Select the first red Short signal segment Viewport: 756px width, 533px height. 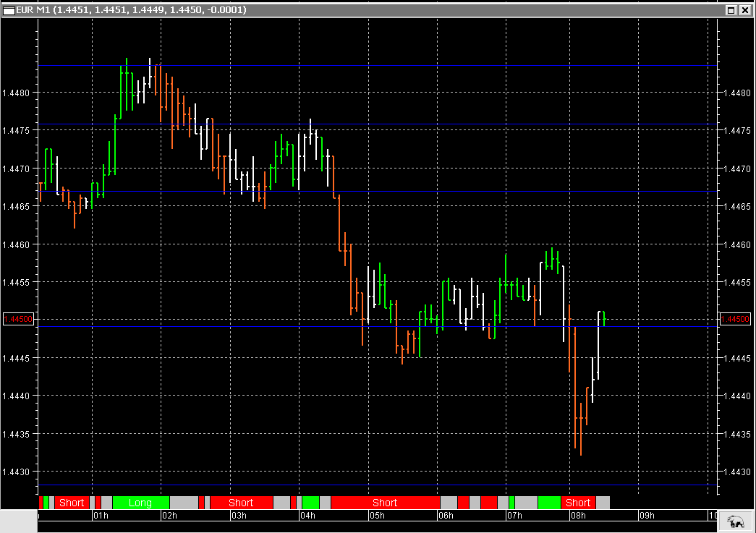[72, 503]
